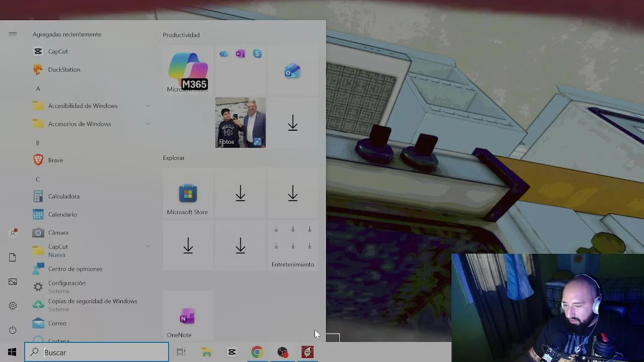Open Calculadora from the app list
This screenshot has height=362, width=644.
pos(91,196)
